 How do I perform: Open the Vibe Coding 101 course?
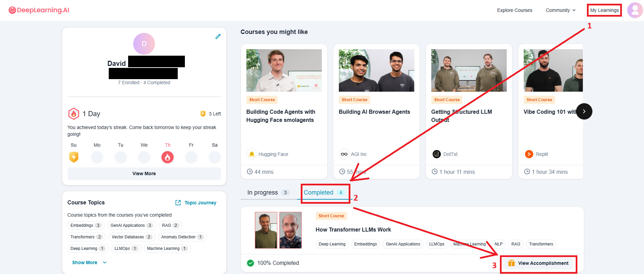point(551,112)
